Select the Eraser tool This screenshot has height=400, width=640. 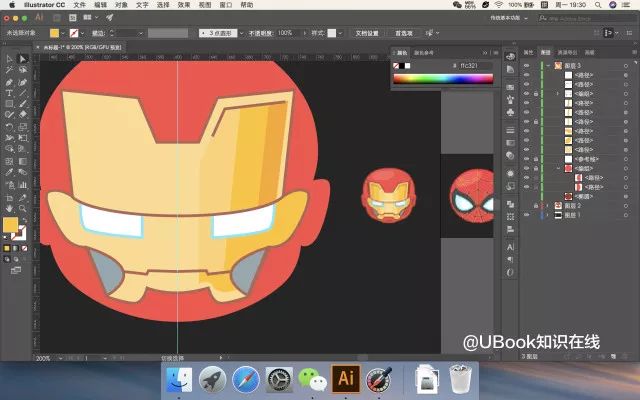(x=23, y=115)
